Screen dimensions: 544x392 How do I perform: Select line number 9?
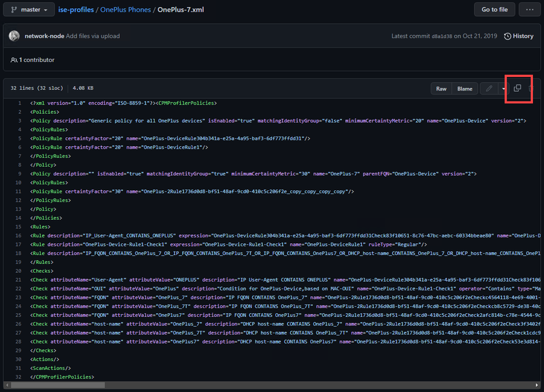pos(19,173)
